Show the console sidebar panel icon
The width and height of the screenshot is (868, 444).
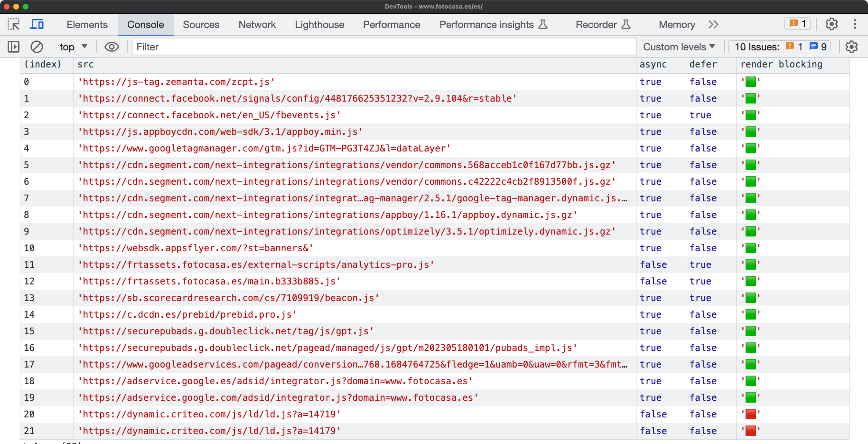pyautogui.click(x=13, y=47)
